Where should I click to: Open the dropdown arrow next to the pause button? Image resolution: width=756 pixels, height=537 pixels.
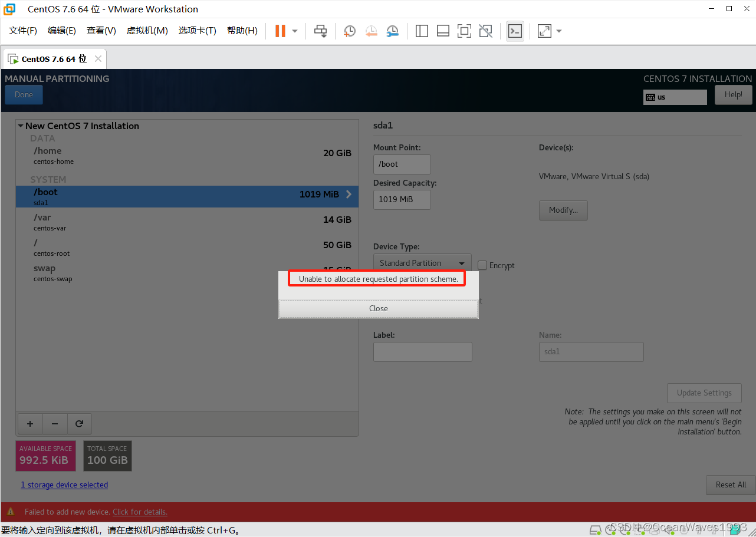tap(295, 31)
